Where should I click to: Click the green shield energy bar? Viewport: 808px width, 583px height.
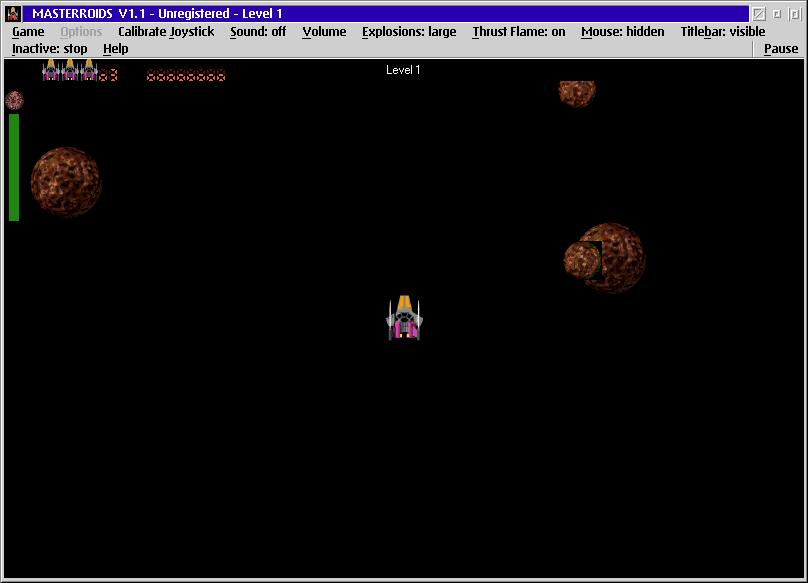coord(14,168)
